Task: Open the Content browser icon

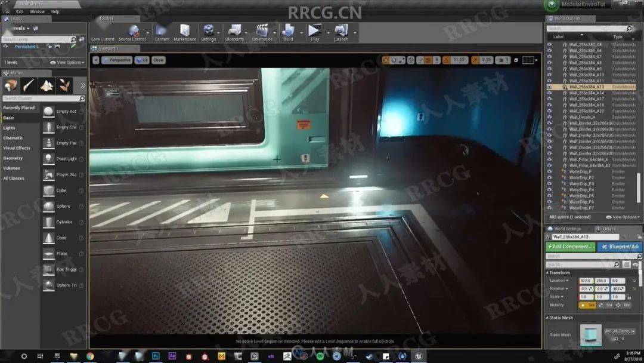Action: pyautogui.click(x=162, y=32)
